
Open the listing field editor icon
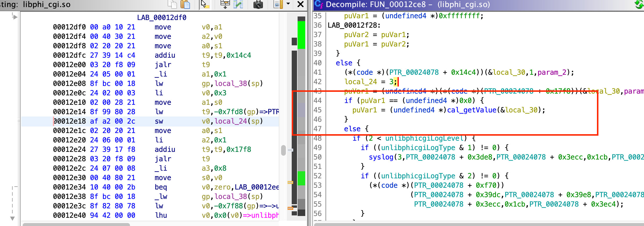point(225,4)
